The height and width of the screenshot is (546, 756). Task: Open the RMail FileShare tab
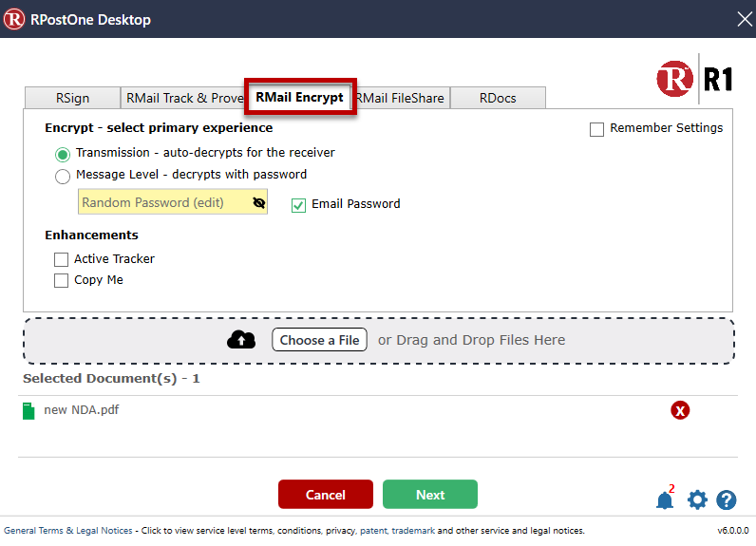coord(400,98)
